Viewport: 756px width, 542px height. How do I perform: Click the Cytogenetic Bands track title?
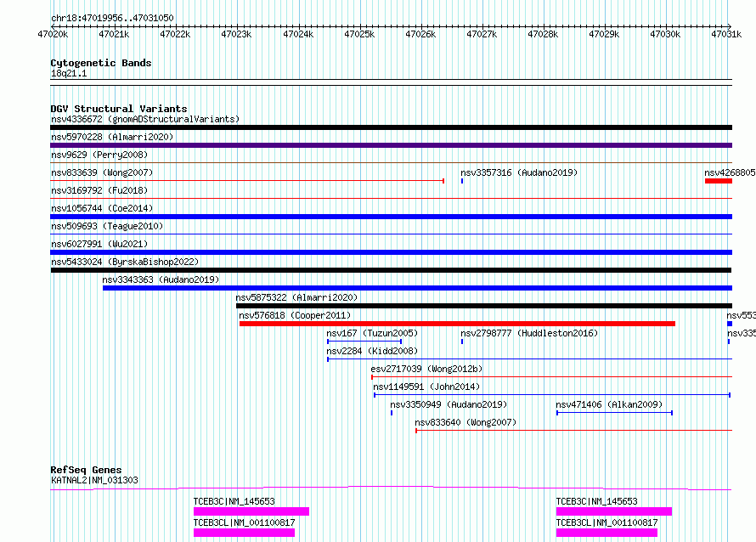click(x=101, y=63)
